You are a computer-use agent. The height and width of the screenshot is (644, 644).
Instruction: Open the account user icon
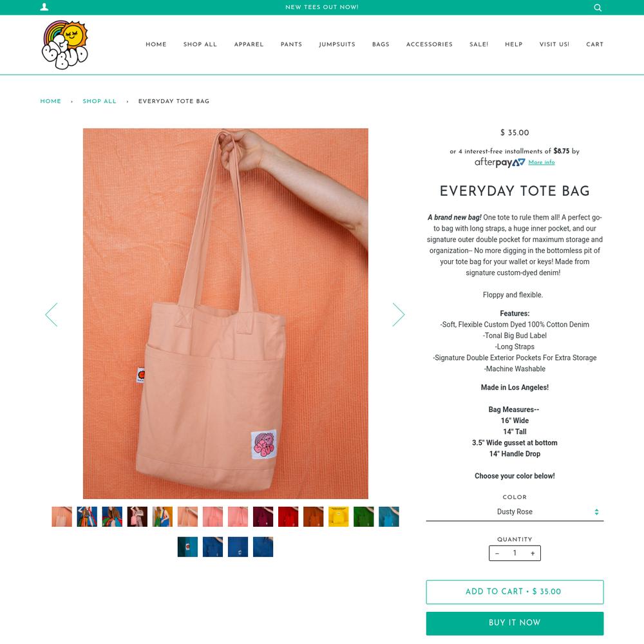click(44, 7)
